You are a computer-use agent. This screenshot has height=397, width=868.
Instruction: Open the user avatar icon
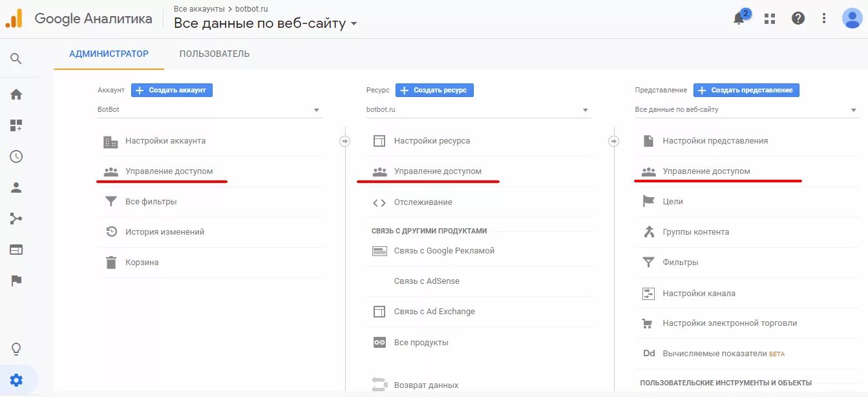point(851,18)
